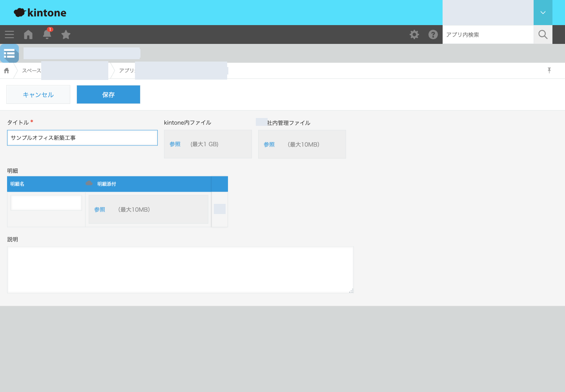The width and height of the screenshot is (565, 392).
Task: Click the キャンセル button
Action: point(38,94)
